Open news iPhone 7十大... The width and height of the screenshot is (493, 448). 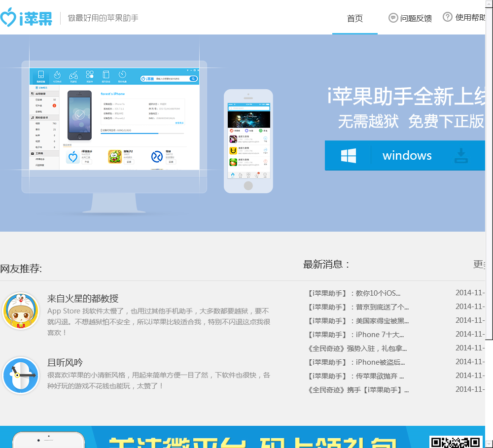pyautogui.click(x=356, y=335)
